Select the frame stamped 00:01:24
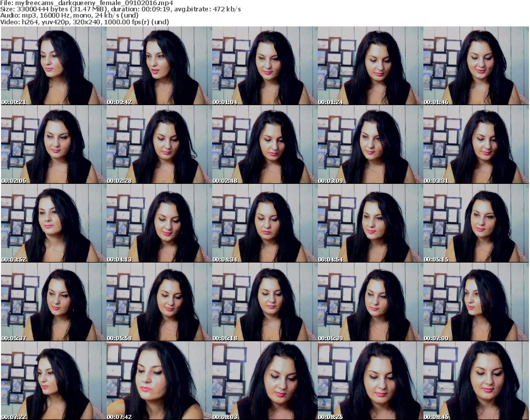This screenshot has width=530, height=420. tap(370, 66)
